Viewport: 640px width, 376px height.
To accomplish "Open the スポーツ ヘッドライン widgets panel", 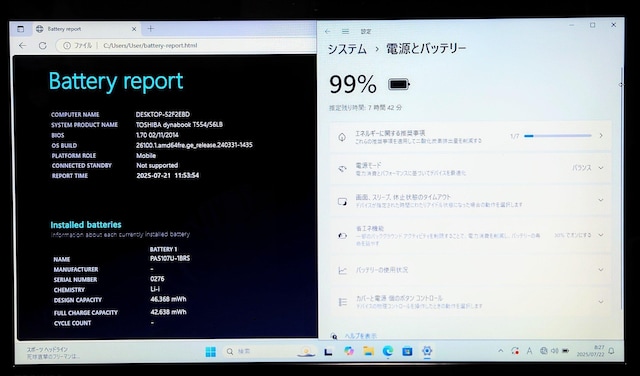I will coord(53,353).
